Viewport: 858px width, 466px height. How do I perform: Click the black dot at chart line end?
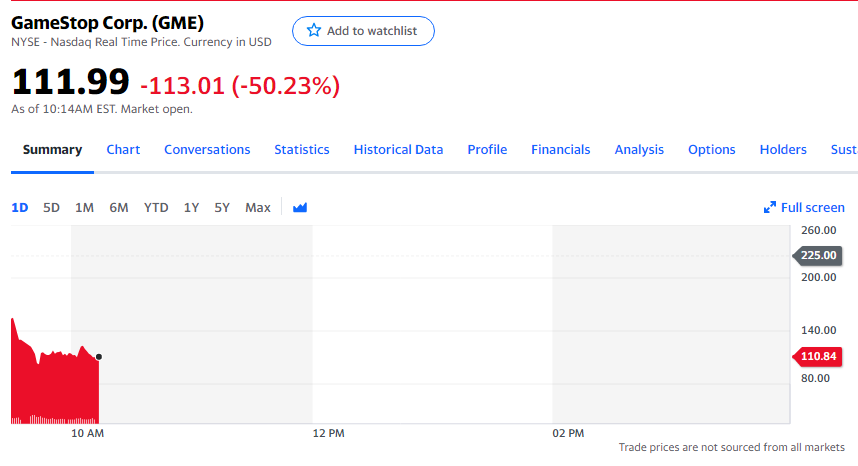98,357
